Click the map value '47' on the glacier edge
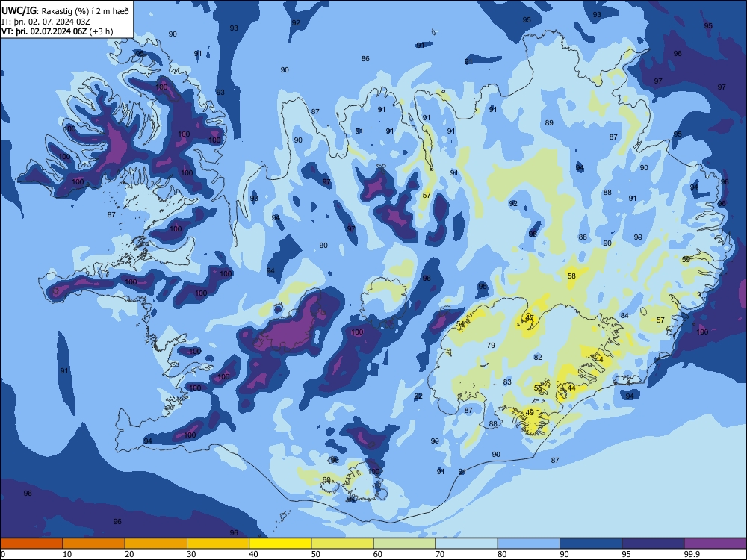The width and height of the screenshot is (747, 560). coord(530,317)
